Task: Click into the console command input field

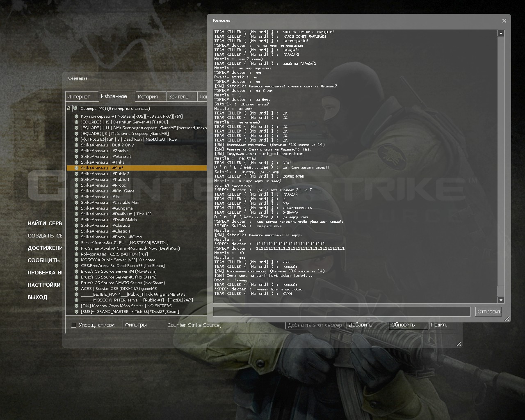Action: (x=342, y=312)
